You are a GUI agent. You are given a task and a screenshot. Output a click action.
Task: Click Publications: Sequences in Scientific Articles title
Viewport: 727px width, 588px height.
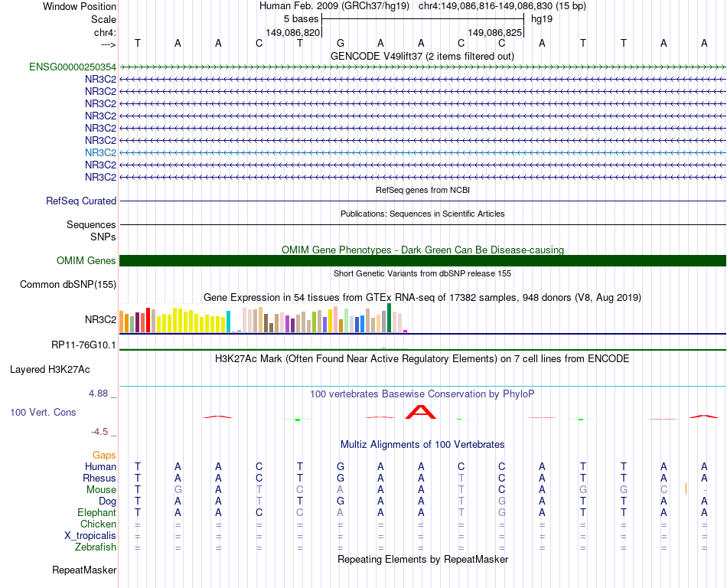[x=422, y=214]
